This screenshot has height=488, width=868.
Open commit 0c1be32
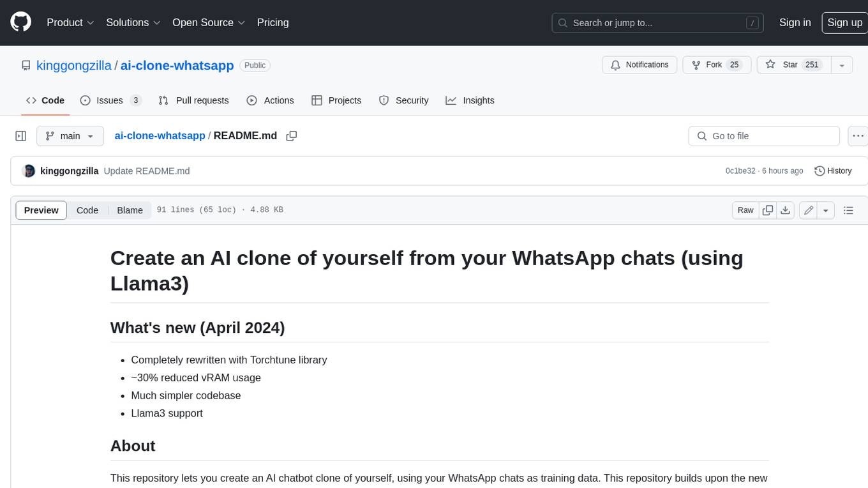(x=740, y=171)
